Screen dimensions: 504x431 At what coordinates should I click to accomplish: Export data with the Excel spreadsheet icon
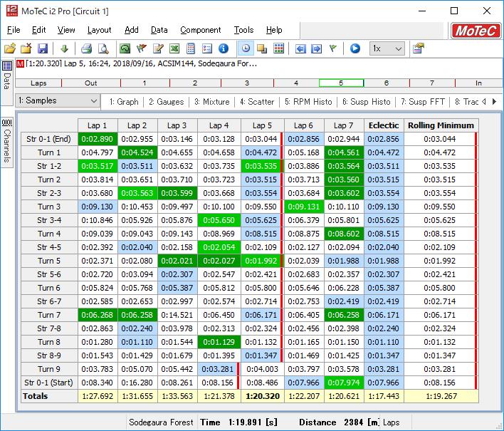[x=174, y=48]
